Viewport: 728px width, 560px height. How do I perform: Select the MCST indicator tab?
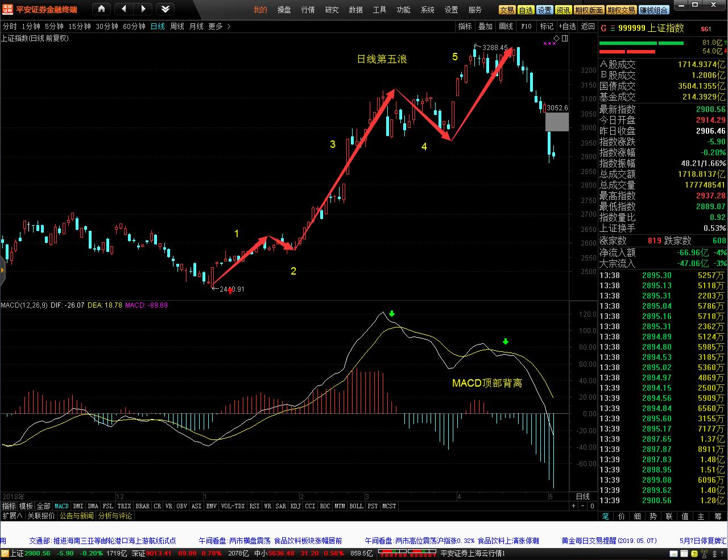pos(389,506)
